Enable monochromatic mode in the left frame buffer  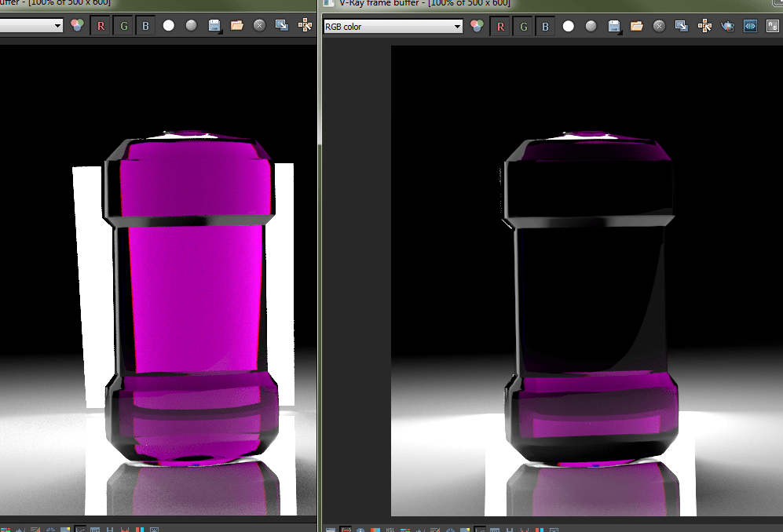click(x=192, y=25)
